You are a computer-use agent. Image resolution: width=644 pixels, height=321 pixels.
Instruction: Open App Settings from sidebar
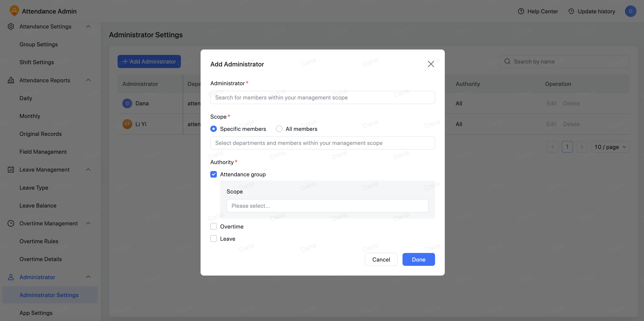(x=36, y=313)
